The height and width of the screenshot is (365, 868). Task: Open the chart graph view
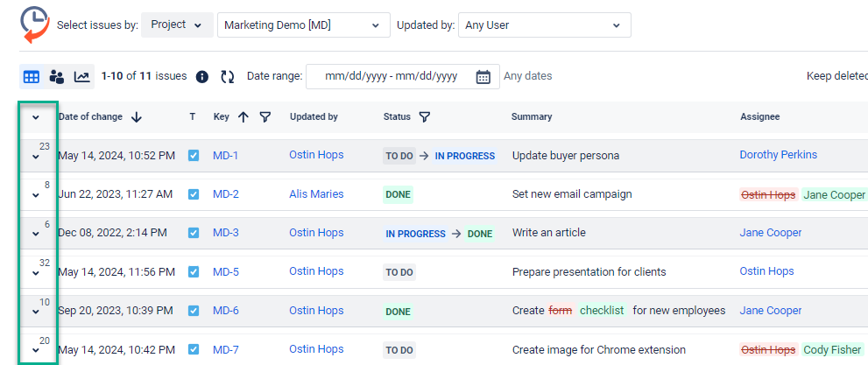(81, 77)
